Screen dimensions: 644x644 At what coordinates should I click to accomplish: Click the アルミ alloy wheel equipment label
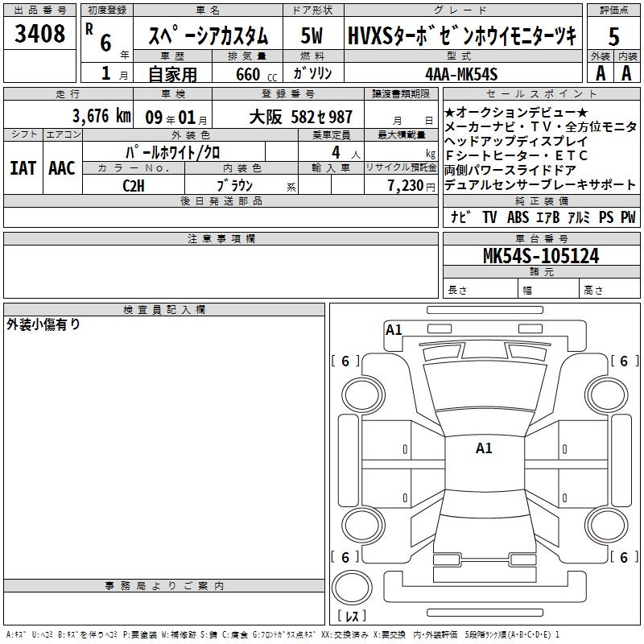click(x=578, y=217)
